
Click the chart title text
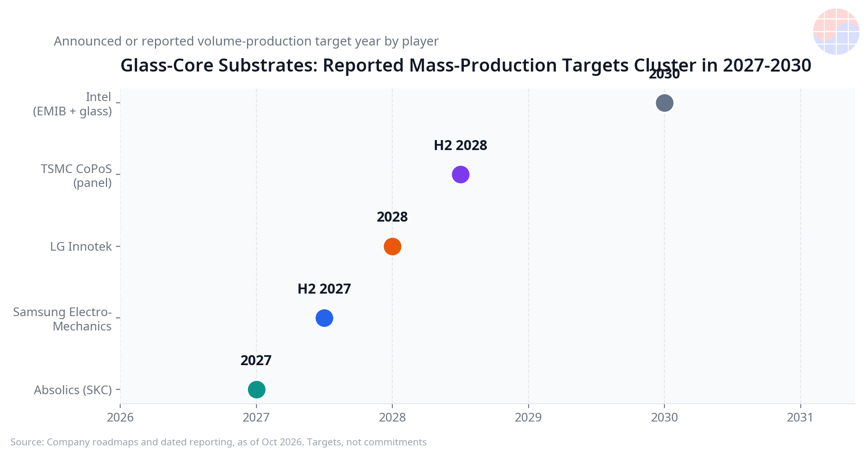tap(466, 65)
